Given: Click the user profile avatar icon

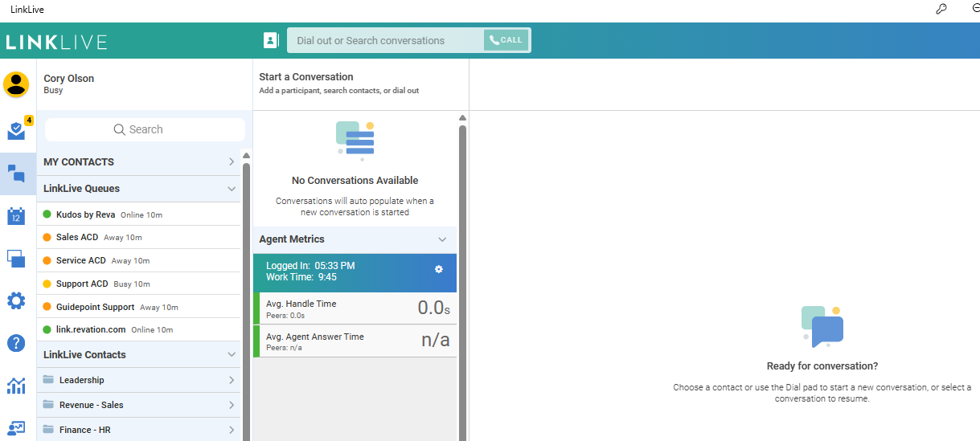Looking at the screenshot, I should click(x=16, y=84).
